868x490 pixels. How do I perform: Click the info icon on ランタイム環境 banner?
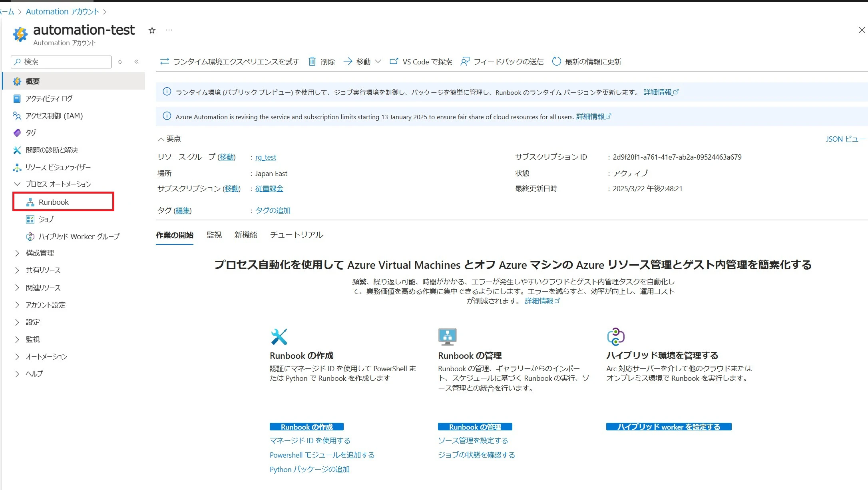pos(167,92)
